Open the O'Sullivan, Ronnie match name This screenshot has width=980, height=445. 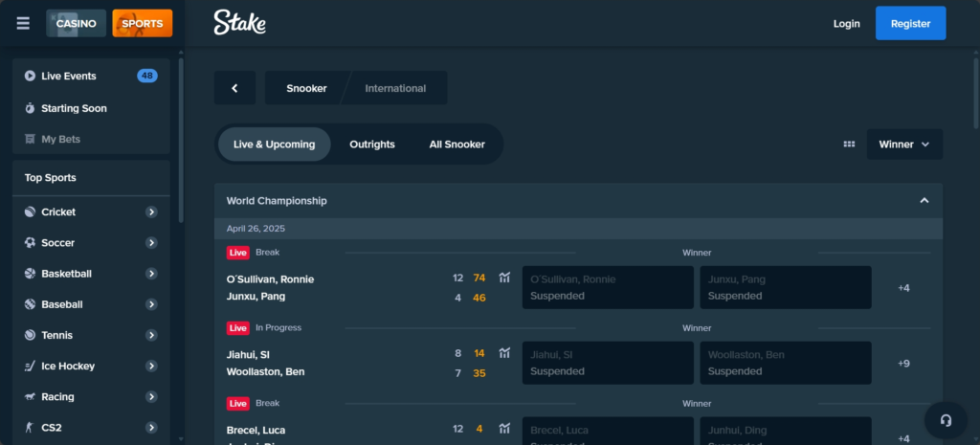[270, 279]
